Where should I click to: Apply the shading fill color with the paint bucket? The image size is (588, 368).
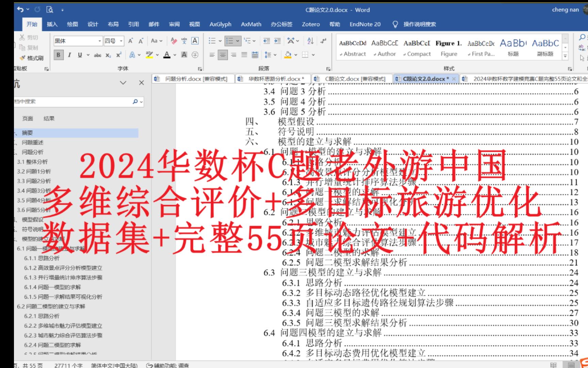pyautogui.click(x=288, y=55)
